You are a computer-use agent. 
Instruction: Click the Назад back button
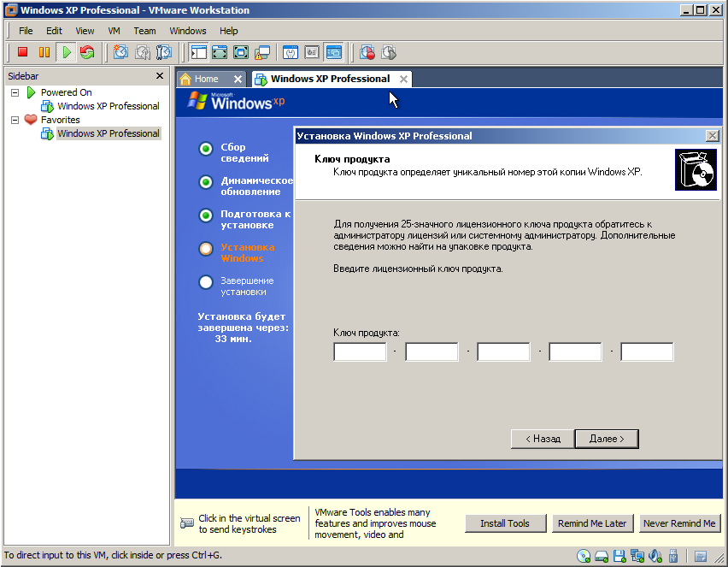coord(543,439)
